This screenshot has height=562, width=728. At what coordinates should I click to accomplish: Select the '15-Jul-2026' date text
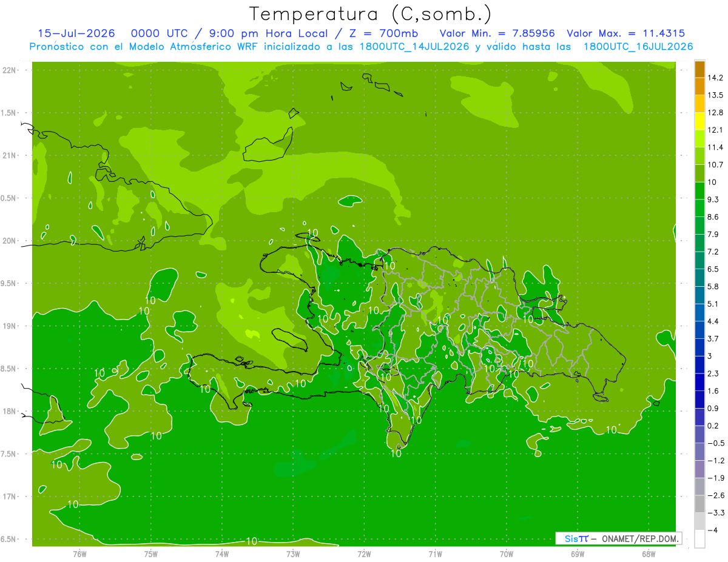(76, 33)
